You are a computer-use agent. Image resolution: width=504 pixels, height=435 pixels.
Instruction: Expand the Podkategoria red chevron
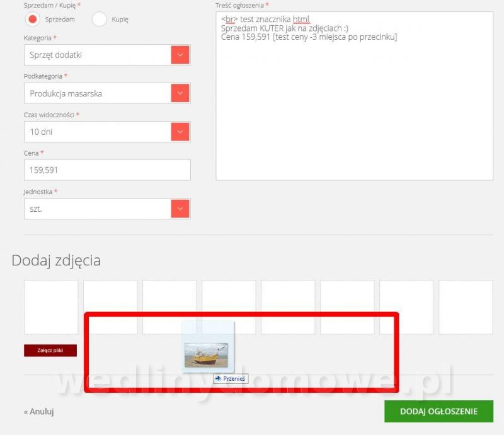coord(180,93)
